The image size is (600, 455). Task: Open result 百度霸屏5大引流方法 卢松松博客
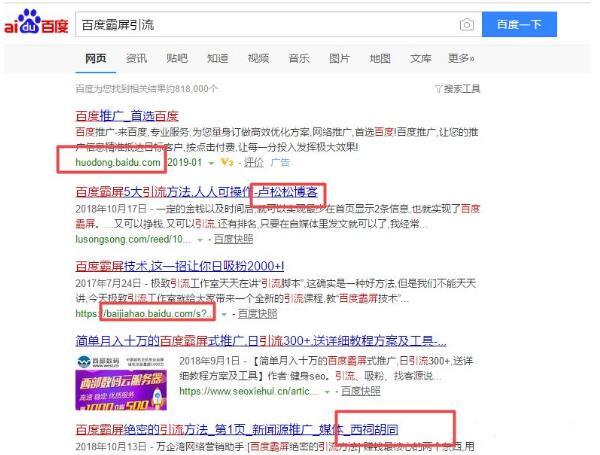(196, 192)
